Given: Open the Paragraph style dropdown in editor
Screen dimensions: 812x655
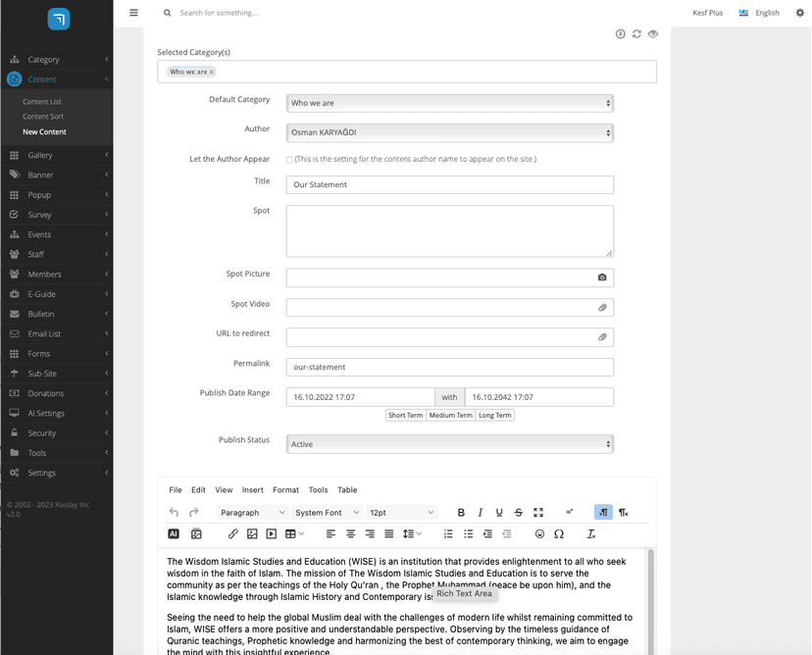Looking at the screenshot, I should coord(251,512).
